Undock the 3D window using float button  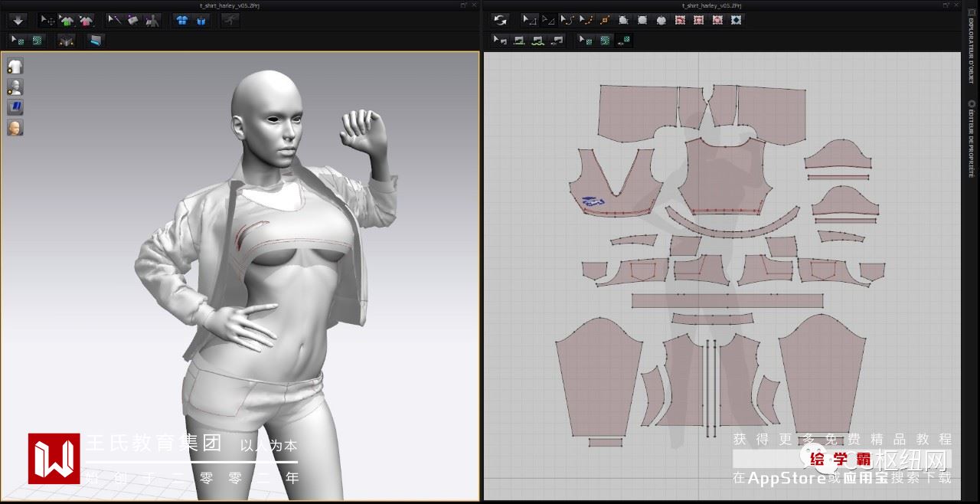464,5
